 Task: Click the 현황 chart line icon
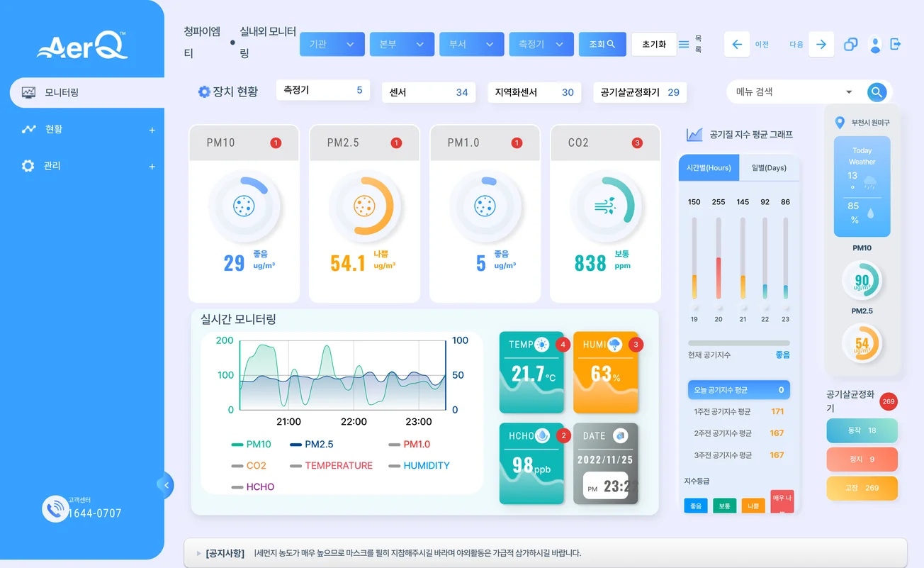pos(28,129)
